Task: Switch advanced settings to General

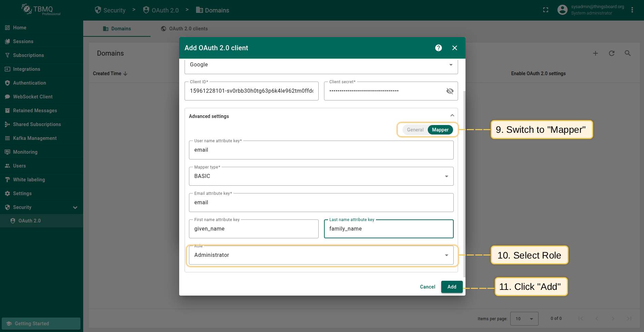Action: [x=415, y=130]
